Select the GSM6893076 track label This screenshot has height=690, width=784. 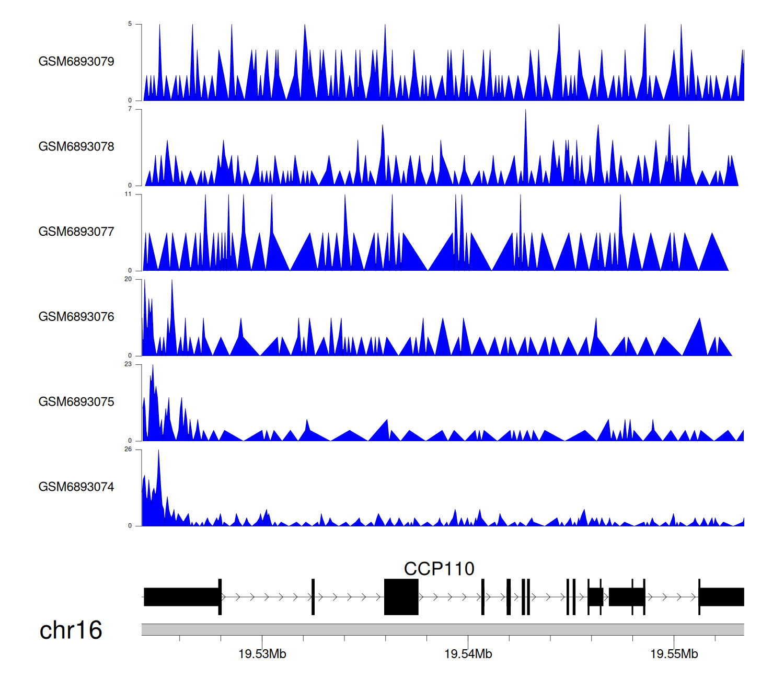click(x=76, y=317)
